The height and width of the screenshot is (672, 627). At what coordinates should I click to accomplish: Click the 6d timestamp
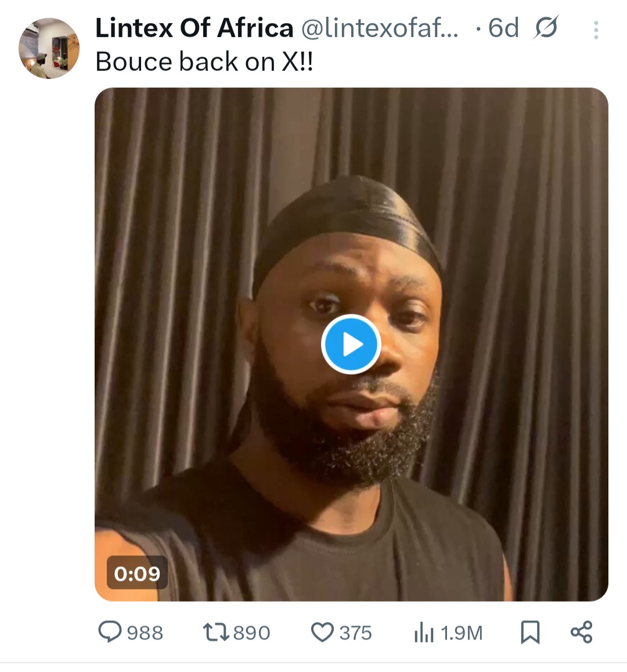click(503, 28)
